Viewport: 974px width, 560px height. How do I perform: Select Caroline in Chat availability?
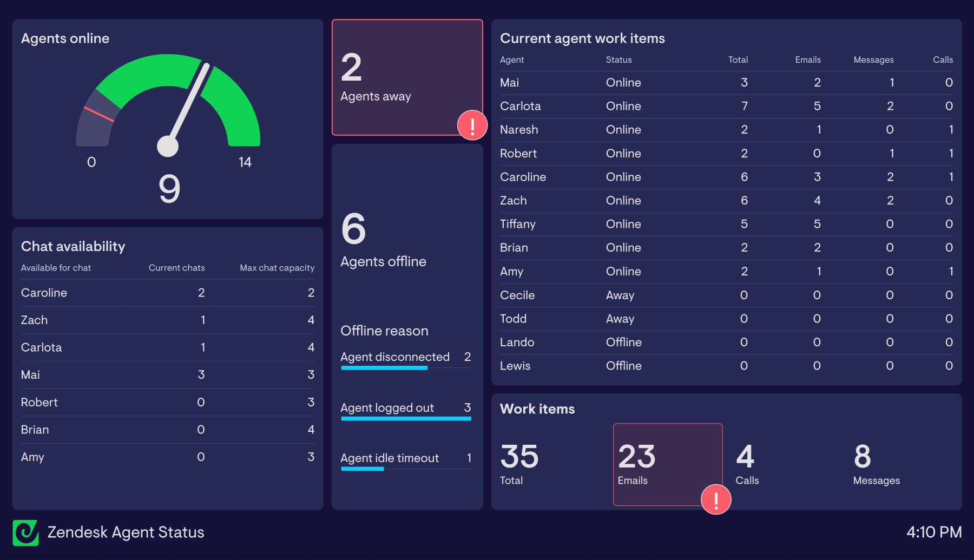pyautogui.click(x=168, y=293)
